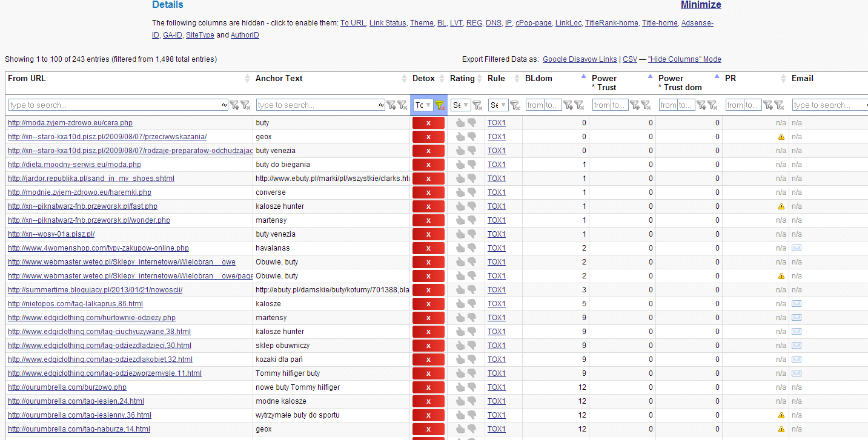Toggle Detox red X for 'martensy' wonder.php row
868x440 pixels.
click(x=428, y=220)
